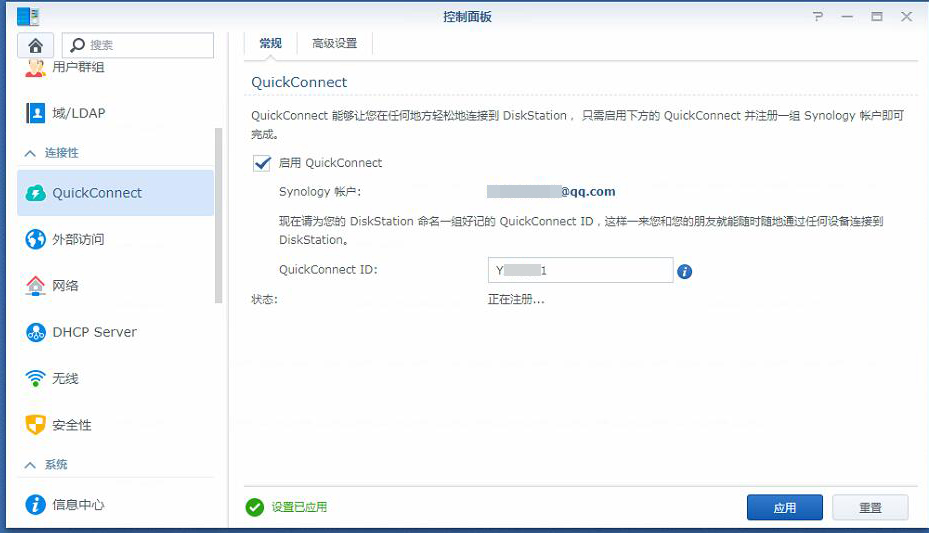This screenshot has width=929, height=533.
Task: Open the 高级设置 tab
Action: coord(335,43)
